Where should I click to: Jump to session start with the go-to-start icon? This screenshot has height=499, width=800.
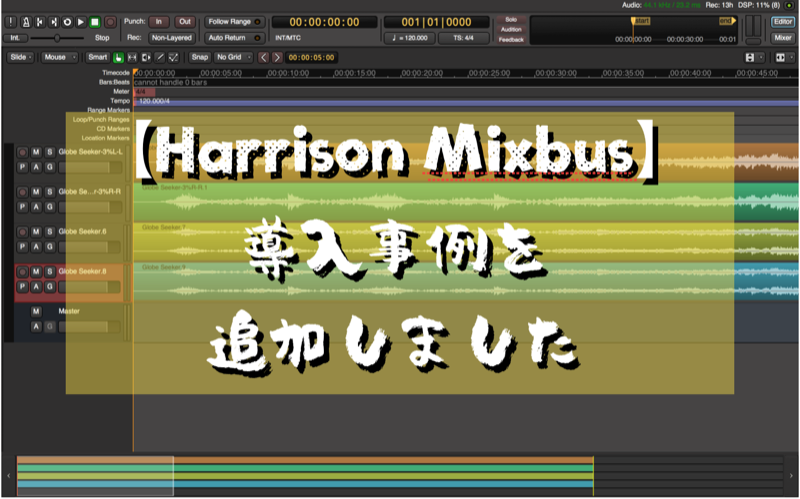[x=39, y=22]
